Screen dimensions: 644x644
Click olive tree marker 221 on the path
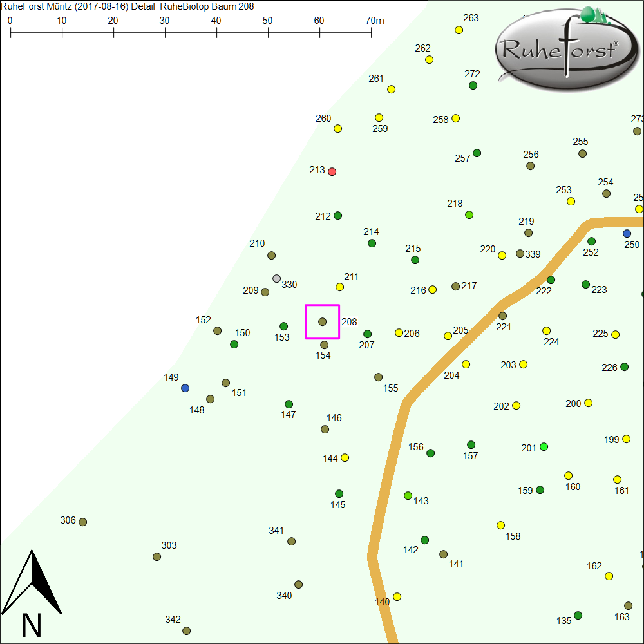[502, 316]
